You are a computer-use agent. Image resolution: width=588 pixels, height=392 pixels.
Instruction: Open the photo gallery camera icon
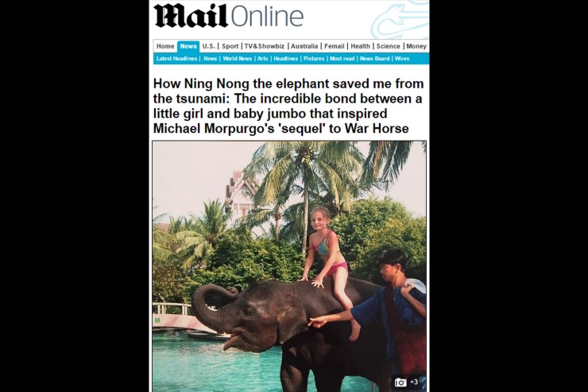click(400, 382)
